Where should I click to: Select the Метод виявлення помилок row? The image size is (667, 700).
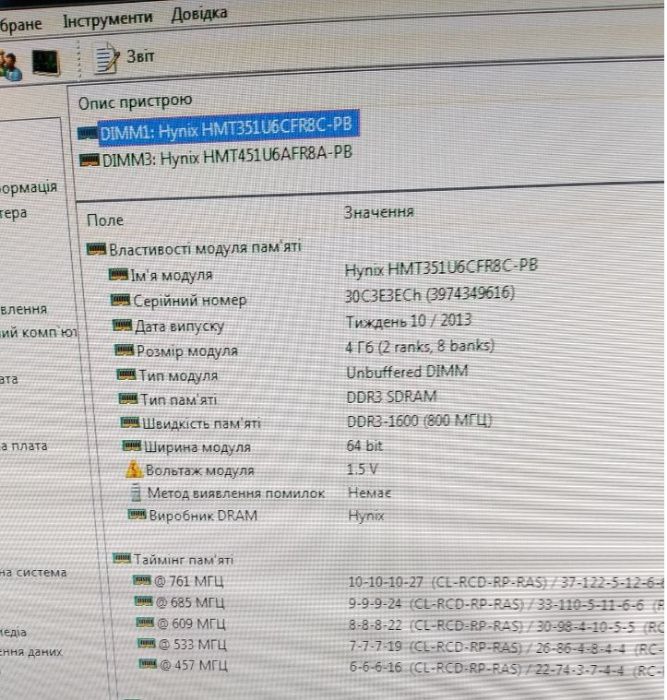(x=236, y=493)
